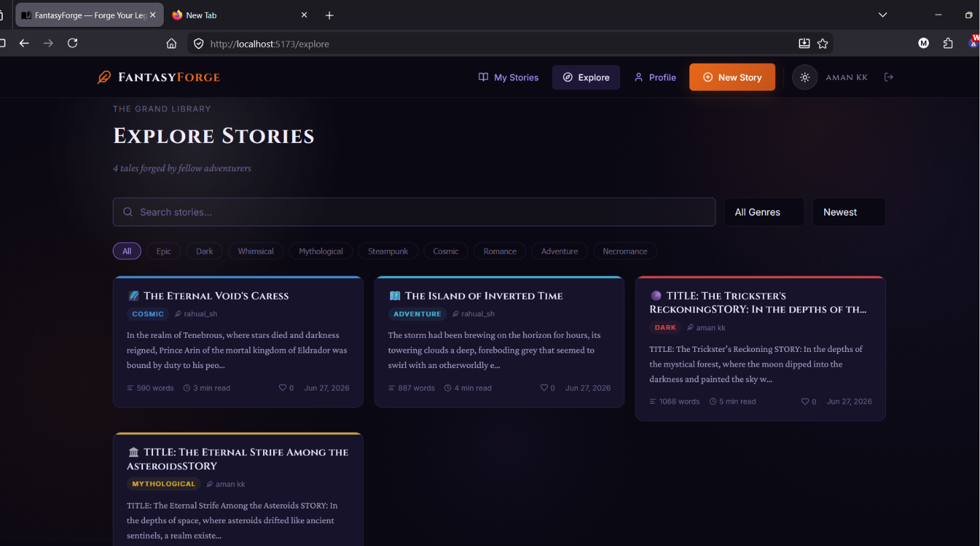Viewport: 980px width, 546px height.
Task: Like The Eternal Void's Caress heart icon
Action: [283, 388]
